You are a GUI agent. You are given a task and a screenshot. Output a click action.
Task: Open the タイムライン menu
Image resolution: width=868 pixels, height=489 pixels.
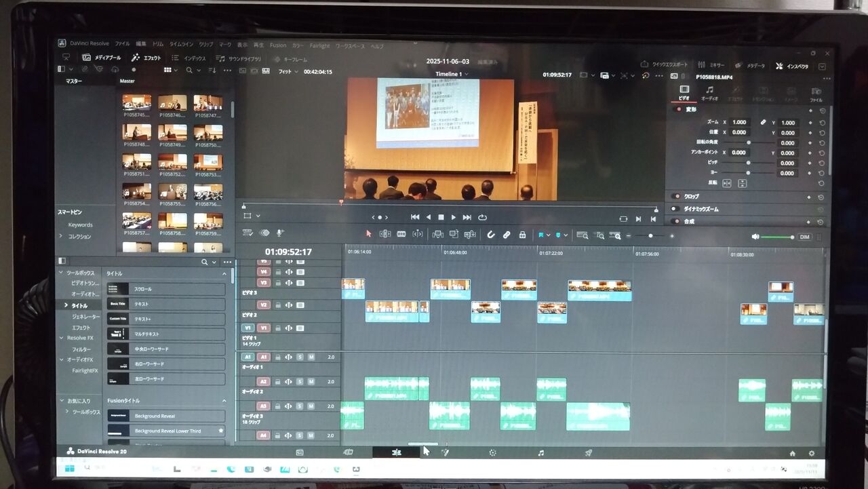(180, 45)
